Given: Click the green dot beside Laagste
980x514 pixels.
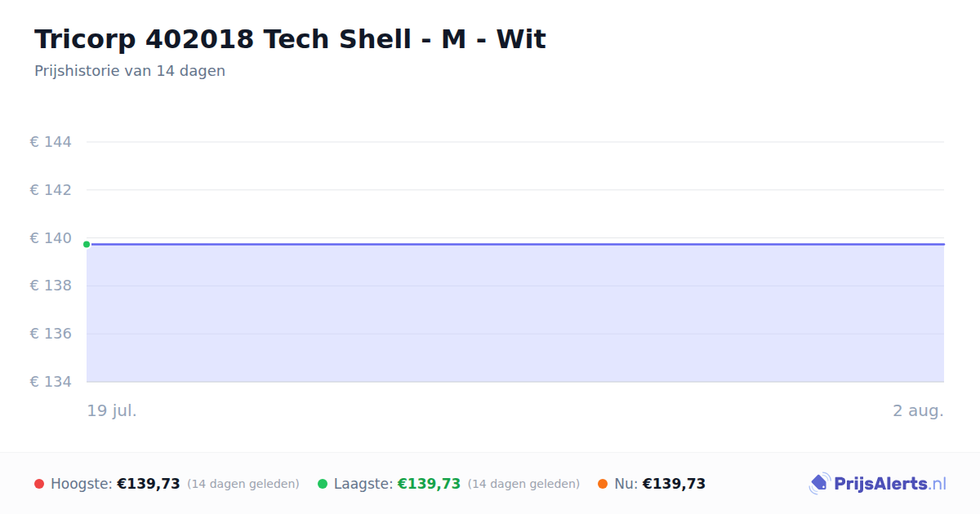Looking at the screenshot, I should 323,484.
